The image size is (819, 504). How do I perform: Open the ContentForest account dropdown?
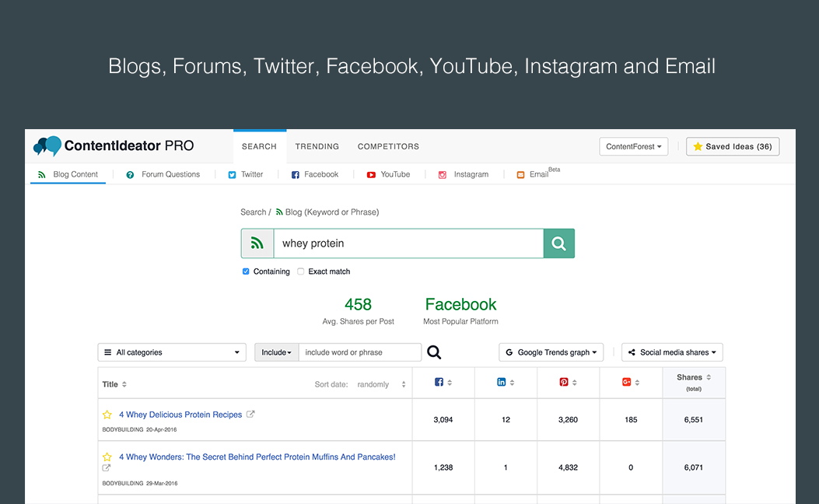[x=634, y=147]
